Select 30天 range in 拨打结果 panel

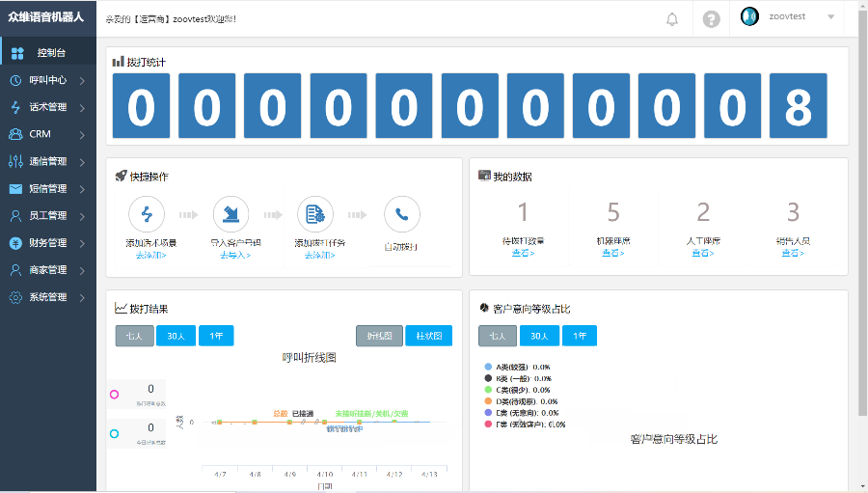point(175,336)
